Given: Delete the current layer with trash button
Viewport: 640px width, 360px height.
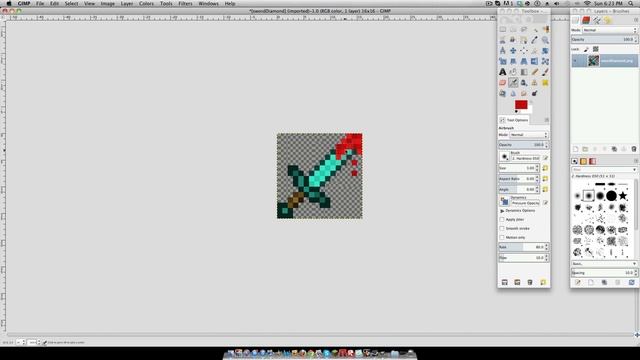Looking at the screenshot, I should pos(633,149).
